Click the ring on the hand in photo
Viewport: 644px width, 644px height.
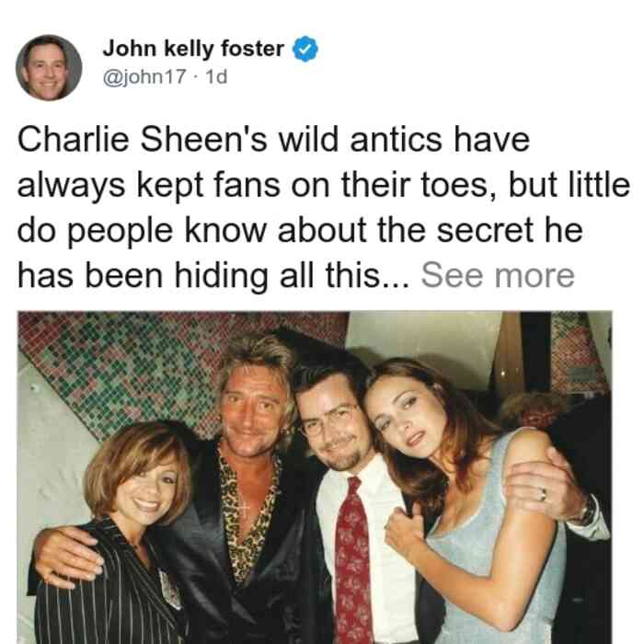[543, 494]
